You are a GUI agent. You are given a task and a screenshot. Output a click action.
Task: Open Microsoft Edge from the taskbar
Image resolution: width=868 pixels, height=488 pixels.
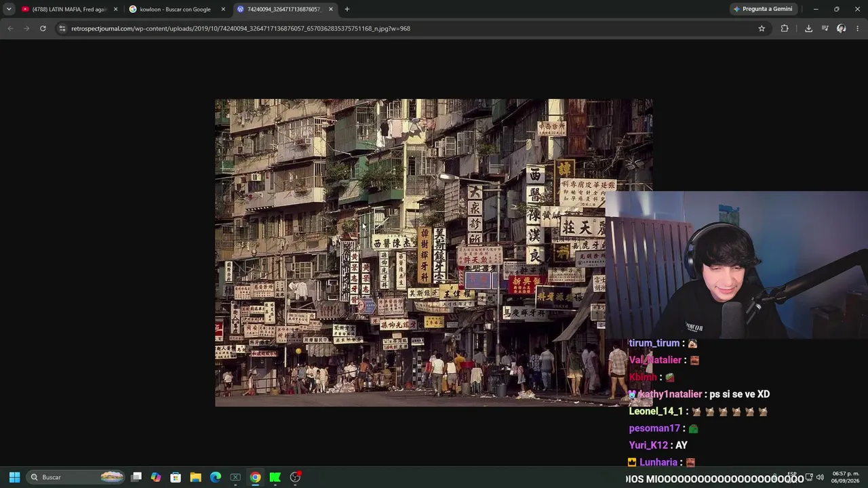(216, 477)
